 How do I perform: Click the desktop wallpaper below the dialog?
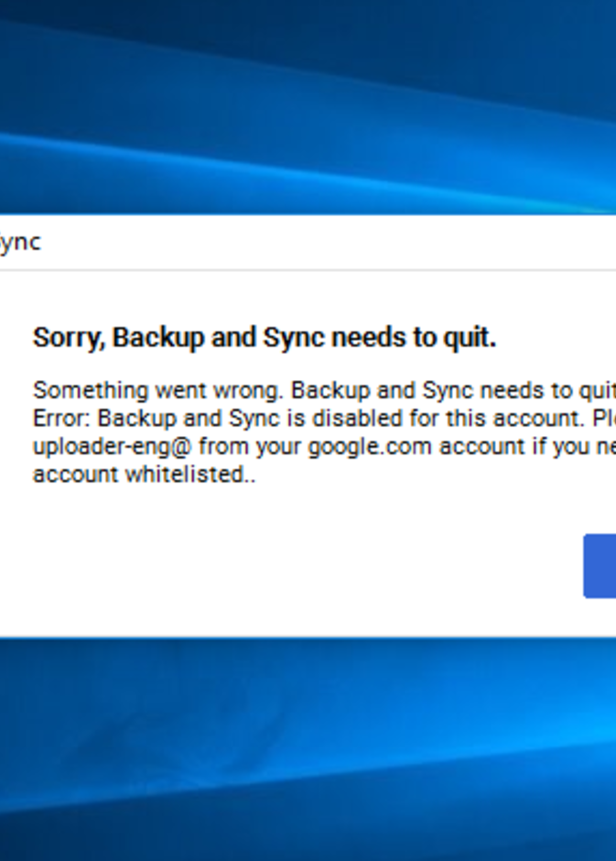[308, 751]
